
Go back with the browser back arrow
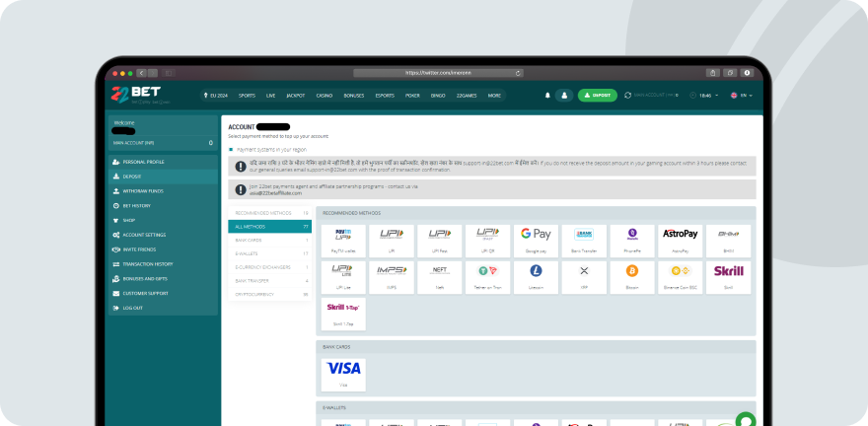pos(141,73)
